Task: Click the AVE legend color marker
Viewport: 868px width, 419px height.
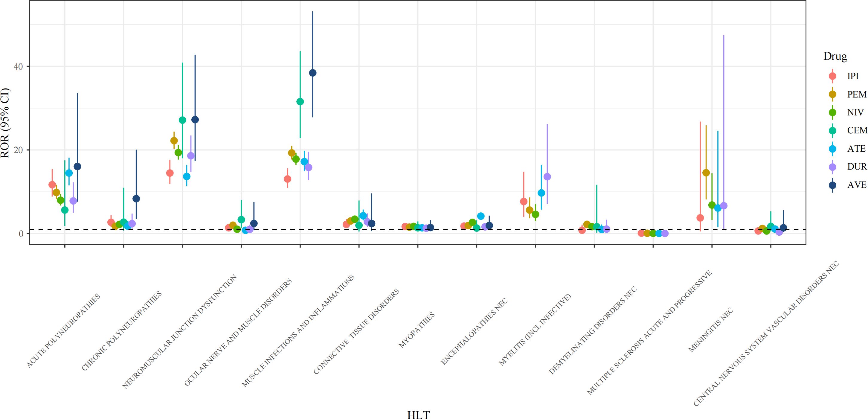Action: pos(832,185)
